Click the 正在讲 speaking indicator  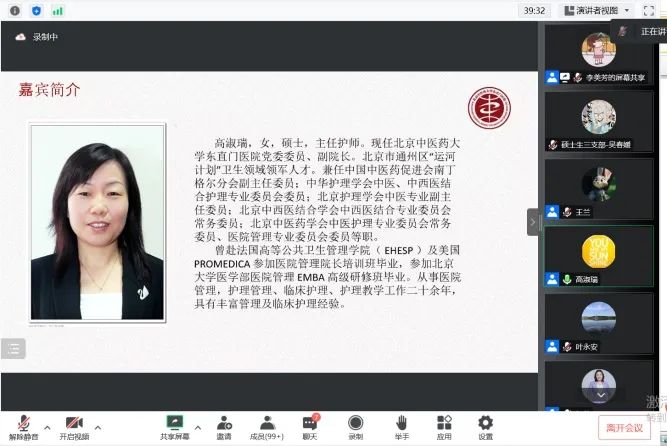640,31
